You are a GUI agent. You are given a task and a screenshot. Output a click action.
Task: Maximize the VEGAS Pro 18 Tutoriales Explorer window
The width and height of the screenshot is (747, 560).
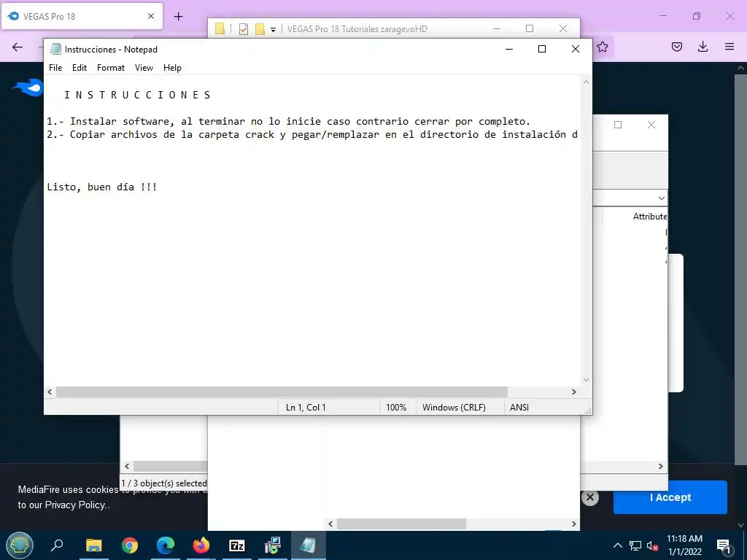[530, 28]
